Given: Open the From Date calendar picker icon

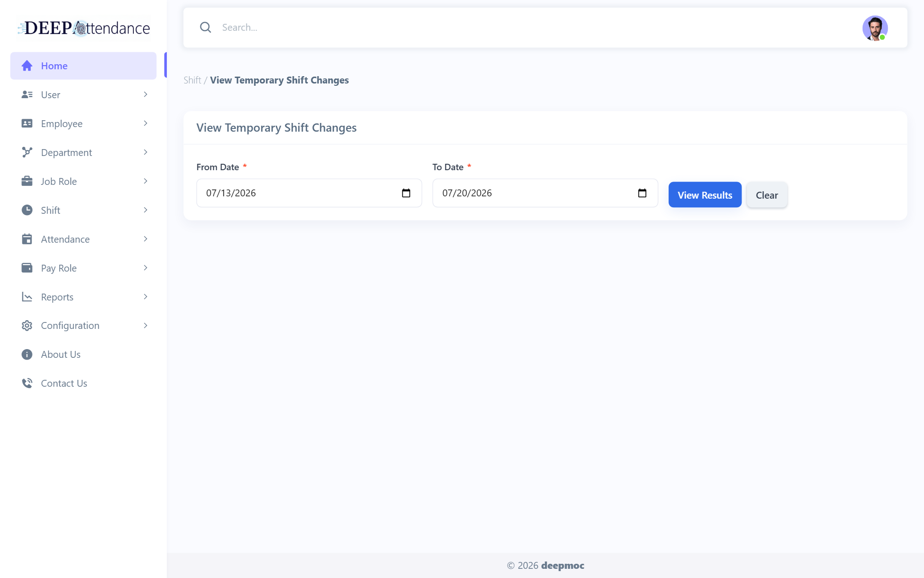Looking at the screenshot, I should click(x=406, y=193).
